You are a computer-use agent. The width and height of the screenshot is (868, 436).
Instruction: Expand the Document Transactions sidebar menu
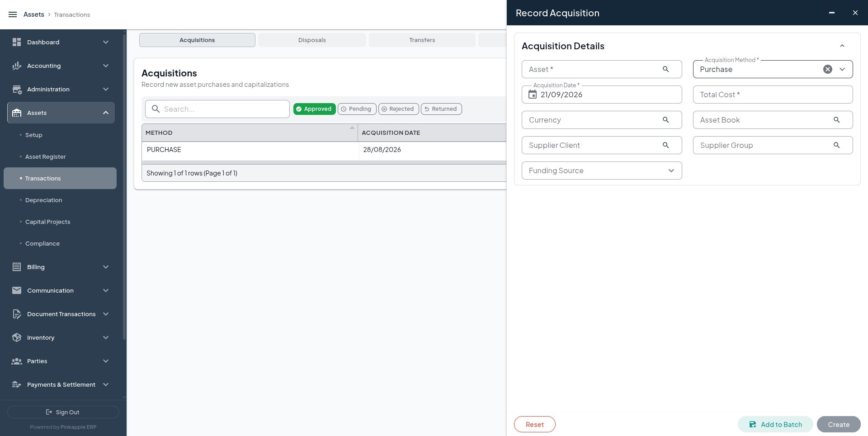(x=105, y=314)
